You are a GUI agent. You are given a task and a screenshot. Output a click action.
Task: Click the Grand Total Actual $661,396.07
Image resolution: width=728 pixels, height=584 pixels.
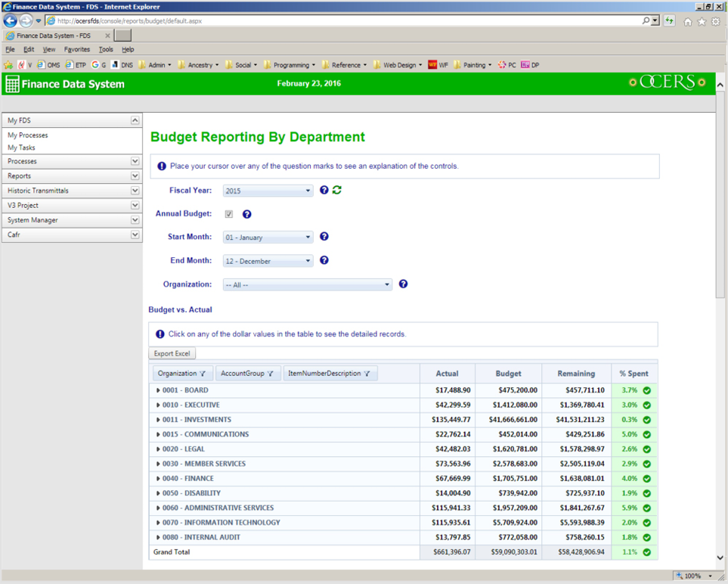tap(452, 552)
